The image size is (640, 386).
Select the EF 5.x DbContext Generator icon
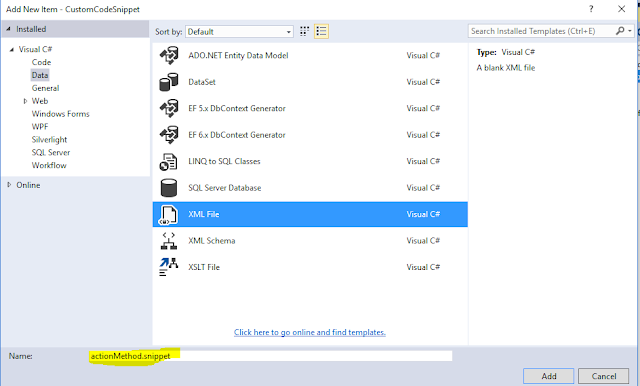pos(169,109)
